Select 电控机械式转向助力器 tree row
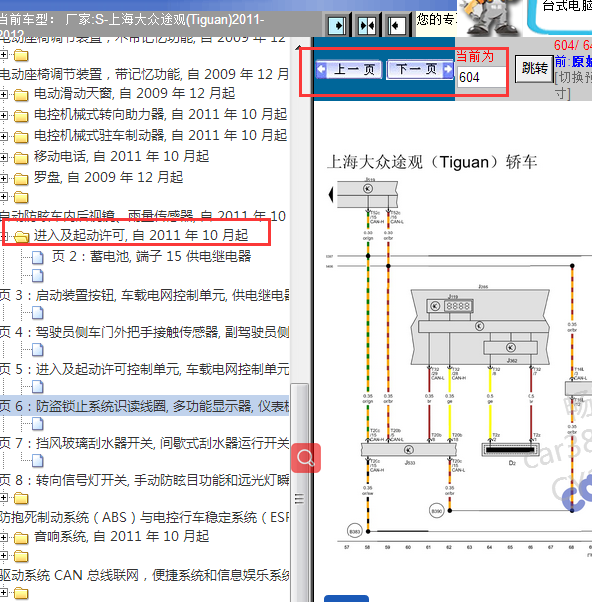This screenshot has width=592, height=602. (160, 114)
